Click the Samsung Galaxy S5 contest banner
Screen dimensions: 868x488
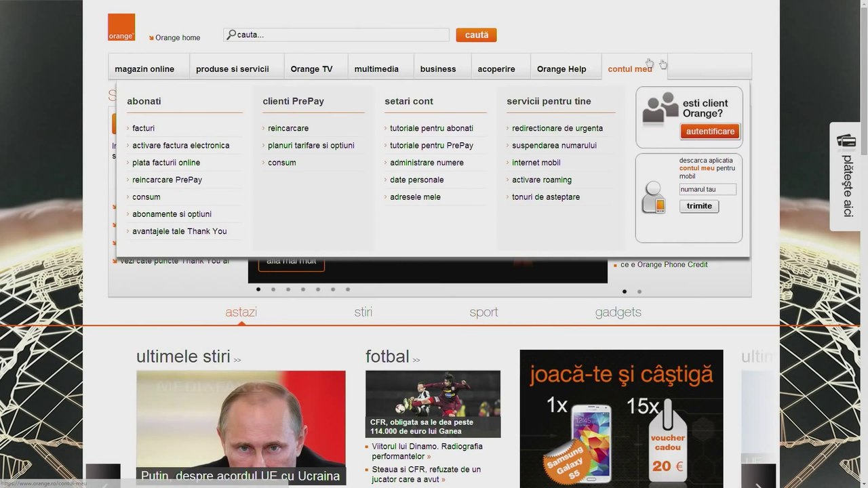[621, 419]
